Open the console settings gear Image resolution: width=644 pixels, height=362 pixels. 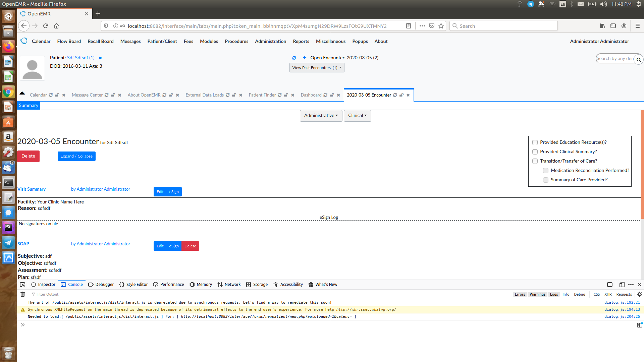point(640,294)
